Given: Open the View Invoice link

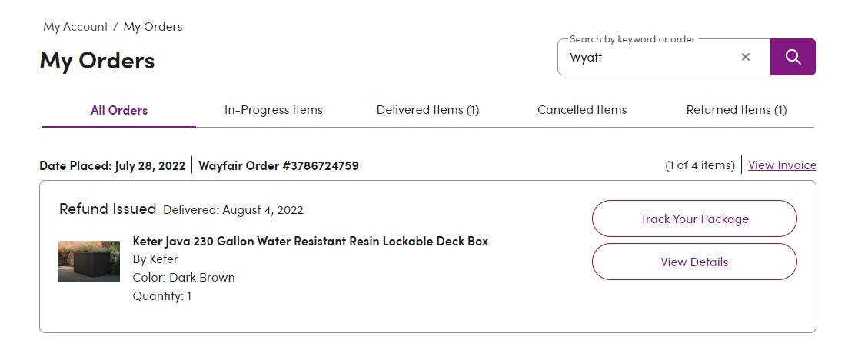Looking at the screenshot, I should tap(782, 165).
